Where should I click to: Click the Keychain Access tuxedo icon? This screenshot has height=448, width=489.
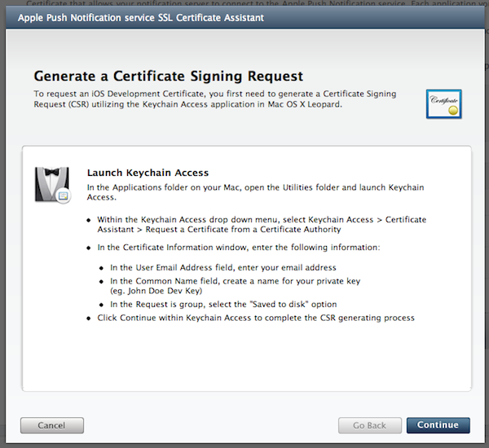(x=52, y=185)
